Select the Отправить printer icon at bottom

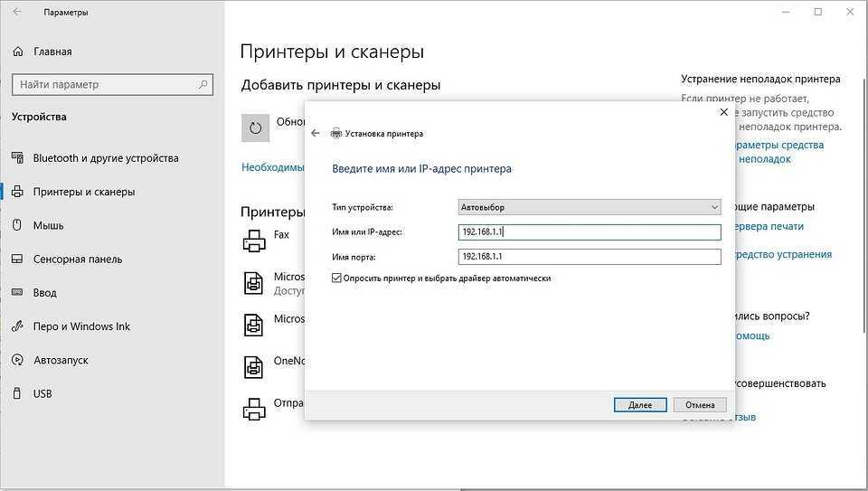click(254, 409)
